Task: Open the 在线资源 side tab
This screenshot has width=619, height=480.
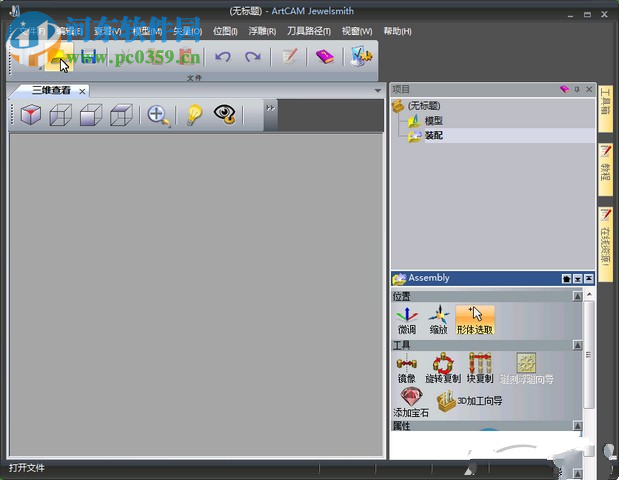Action: click(605, 244)
